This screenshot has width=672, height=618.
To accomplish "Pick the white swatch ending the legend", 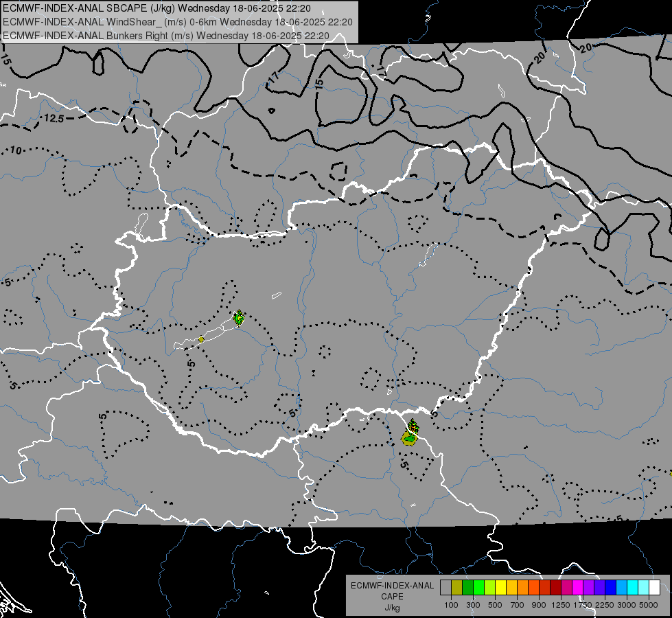I will click(654, 588).
